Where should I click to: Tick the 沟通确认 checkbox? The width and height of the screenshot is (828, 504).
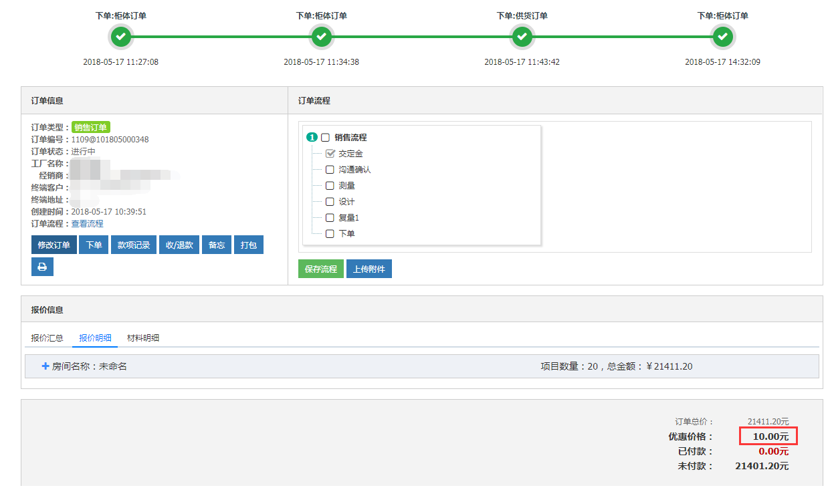[330, 170]
